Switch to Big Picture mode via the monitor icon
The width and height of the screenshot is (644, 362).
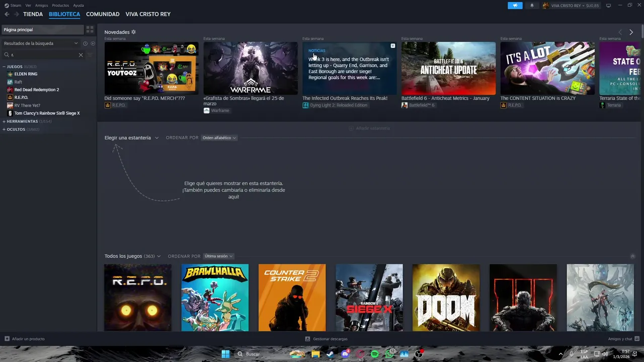[608, 6]
